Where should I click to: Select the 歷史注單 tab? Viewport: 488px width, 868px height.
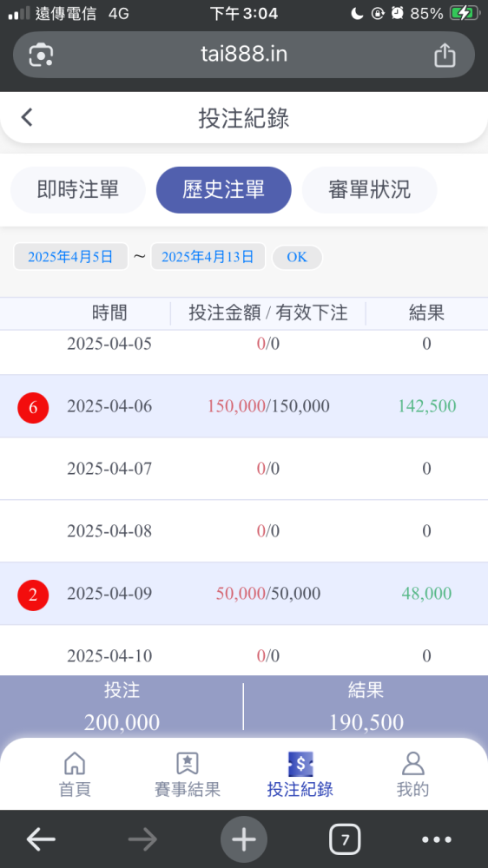(224, 190)
